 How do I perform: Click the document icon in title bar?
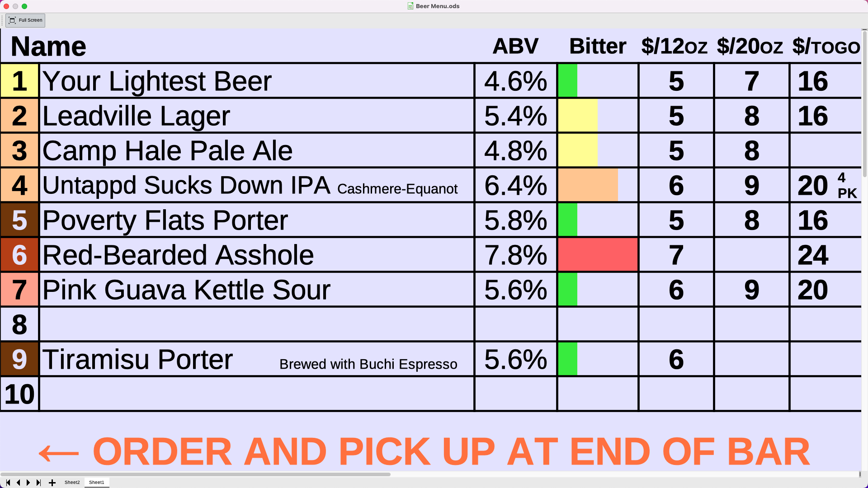pos(410,6)
